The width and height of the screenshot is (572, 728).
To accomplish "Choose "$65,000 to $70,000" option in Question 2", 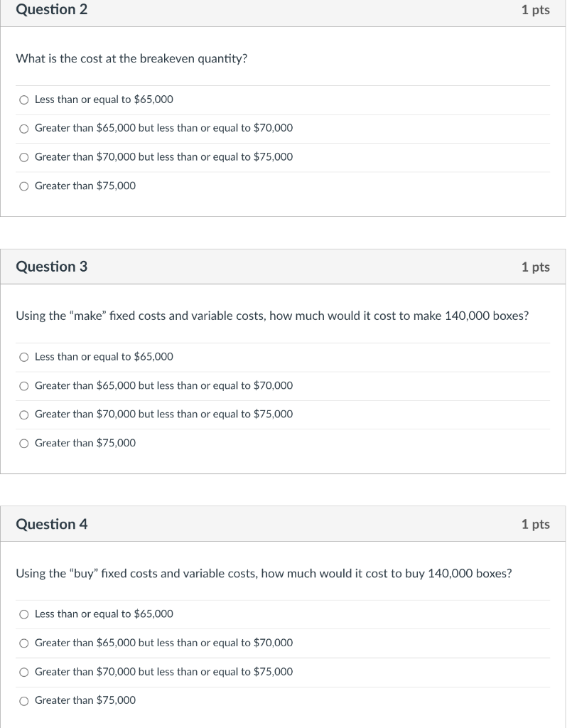I will pos(24,129).
